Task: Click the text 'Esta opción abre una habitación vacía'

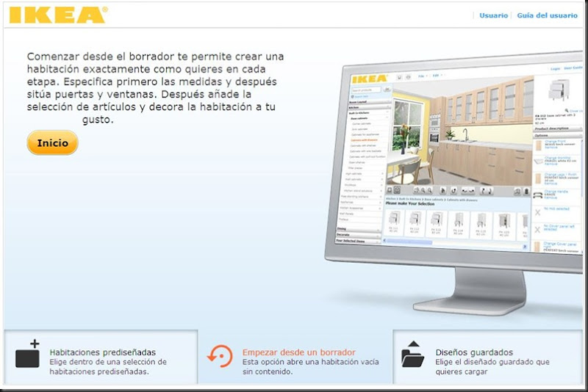Action: tap(310, 362)
